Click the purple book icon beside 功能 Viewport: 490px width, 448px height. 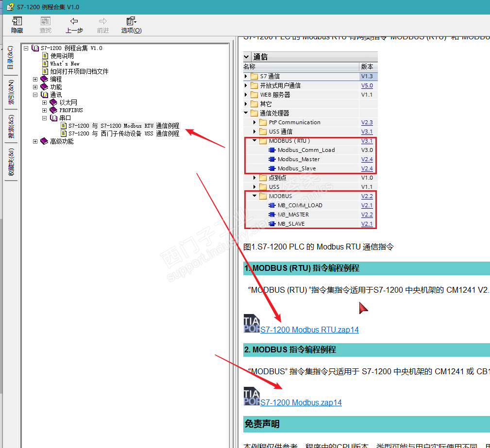[44, 87]
